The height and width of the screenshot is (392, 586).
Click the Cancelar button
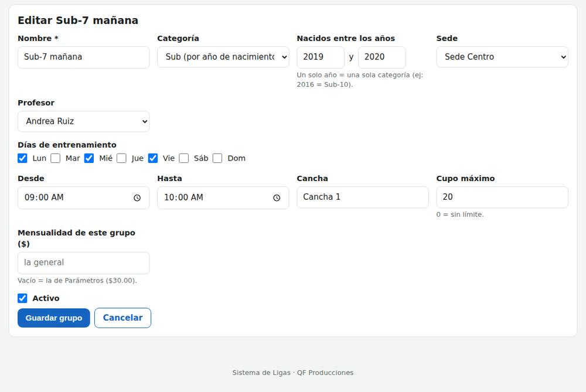point(122,318)
